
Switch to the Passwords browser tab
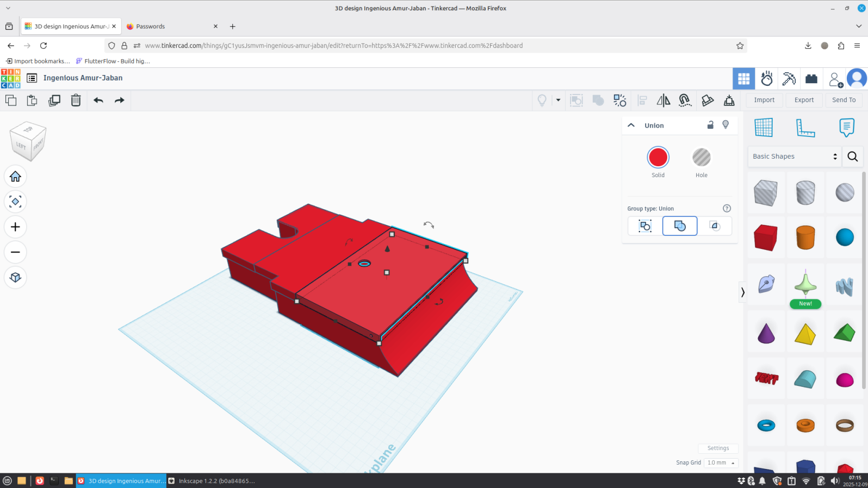pyautogui.click(x=171, y=26)
